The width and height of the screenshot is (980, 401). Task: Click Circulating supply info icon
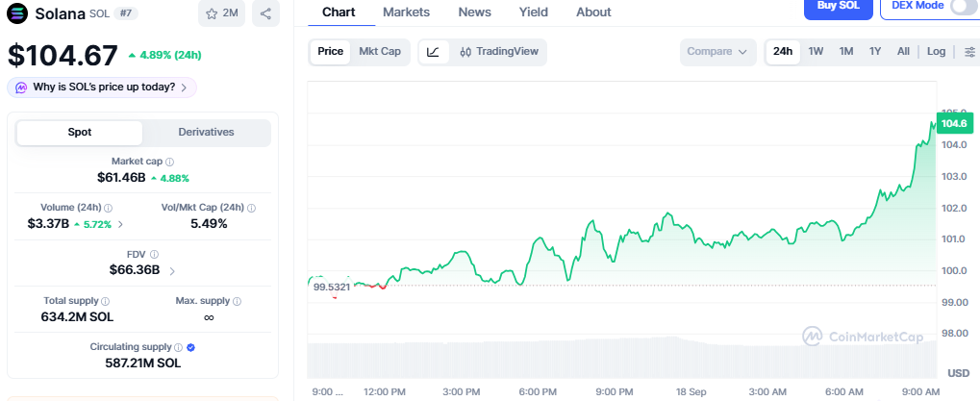coord(178,347)
